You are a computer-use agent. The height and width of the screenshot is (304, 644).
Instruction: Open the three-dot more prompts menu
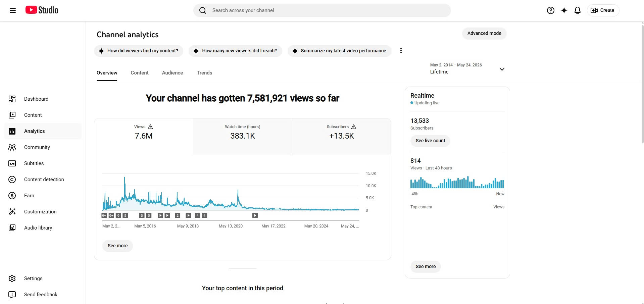(x=401, y=51)
